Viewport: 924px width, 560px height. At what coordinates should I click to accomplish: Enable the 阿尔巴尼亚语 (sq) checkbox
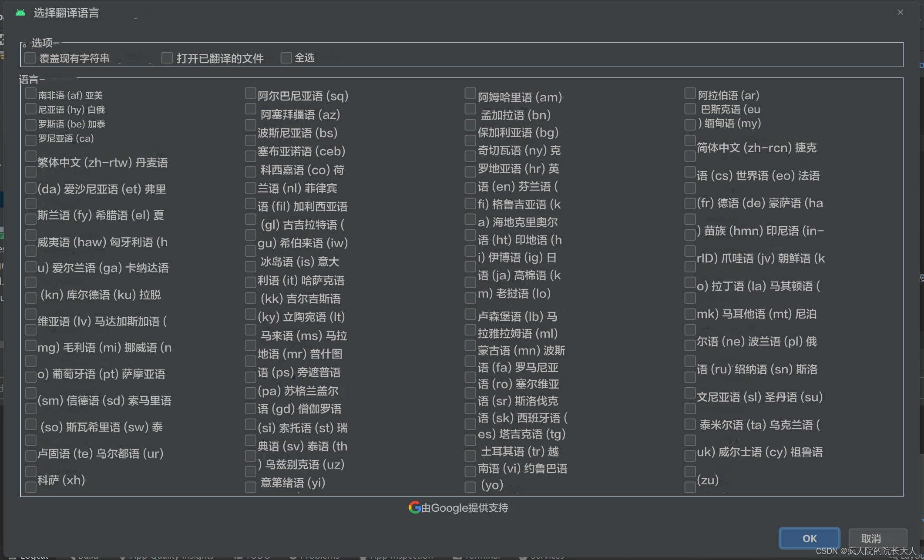point(250,93)
